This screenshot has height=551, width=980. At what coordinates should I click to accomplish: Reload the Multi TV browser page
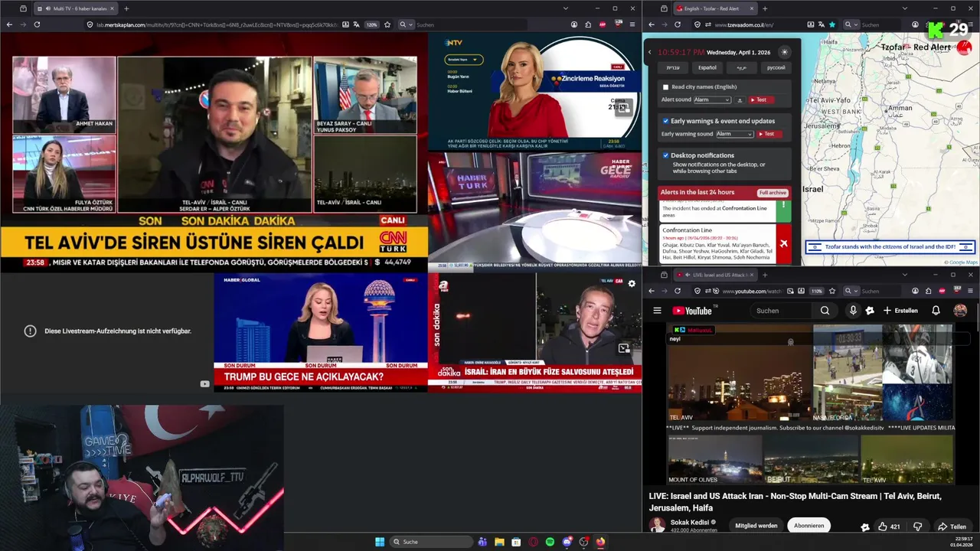click(x=37, y=24)
